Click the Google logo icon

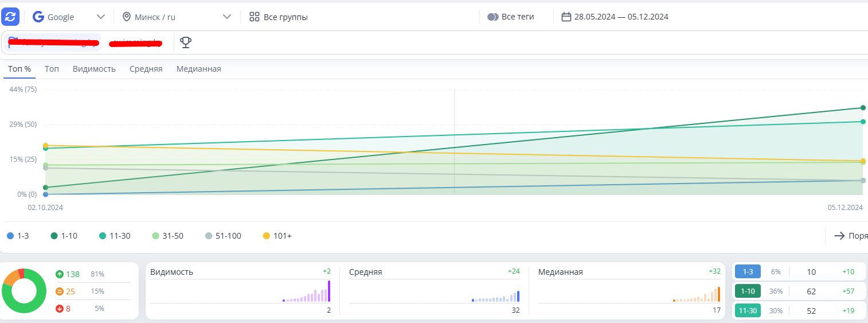click(38, 17)
